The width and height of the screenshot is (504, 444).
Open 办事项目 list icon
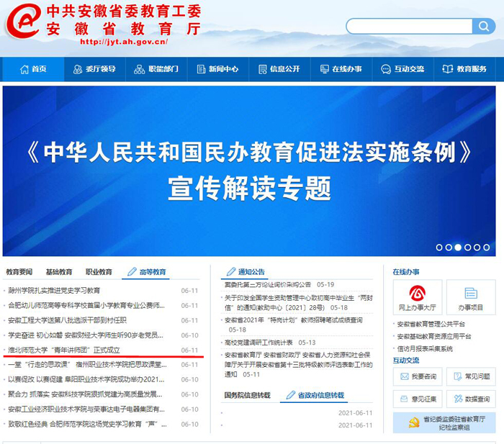tap(470, 293)
